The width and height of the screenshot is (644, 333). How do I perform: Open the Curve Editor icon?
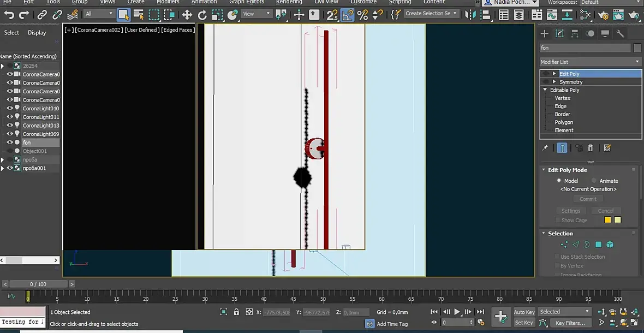[552, 15]
